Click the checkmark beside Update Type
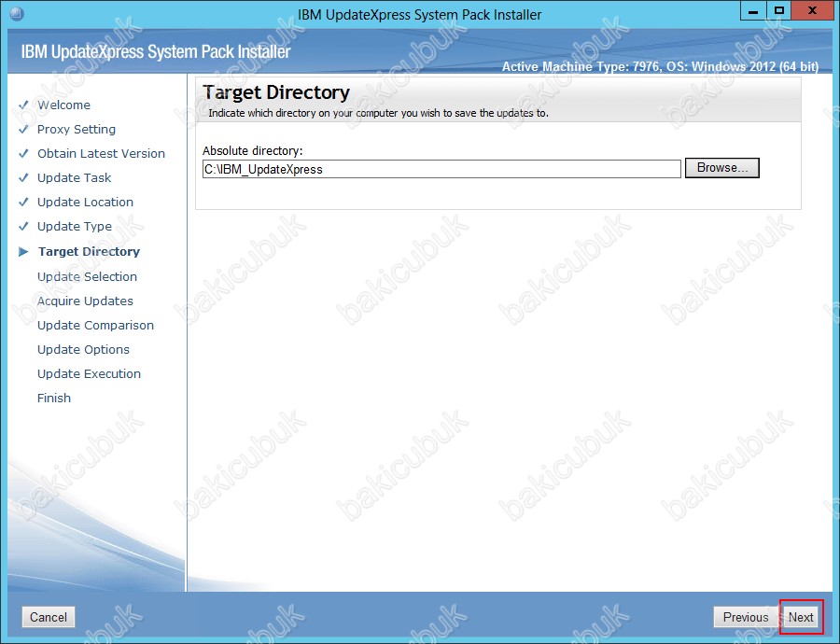This screenshot has height=644, width=840. pos(23,227)
